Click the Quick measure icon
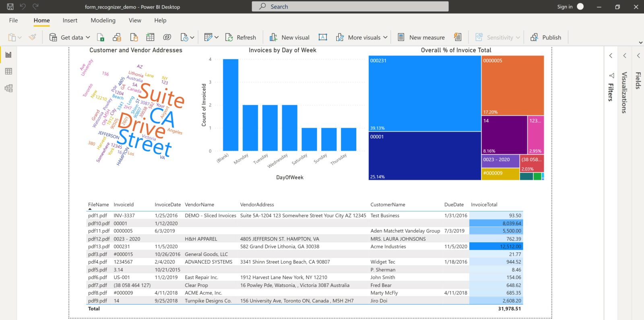 (x=458, y=37)
